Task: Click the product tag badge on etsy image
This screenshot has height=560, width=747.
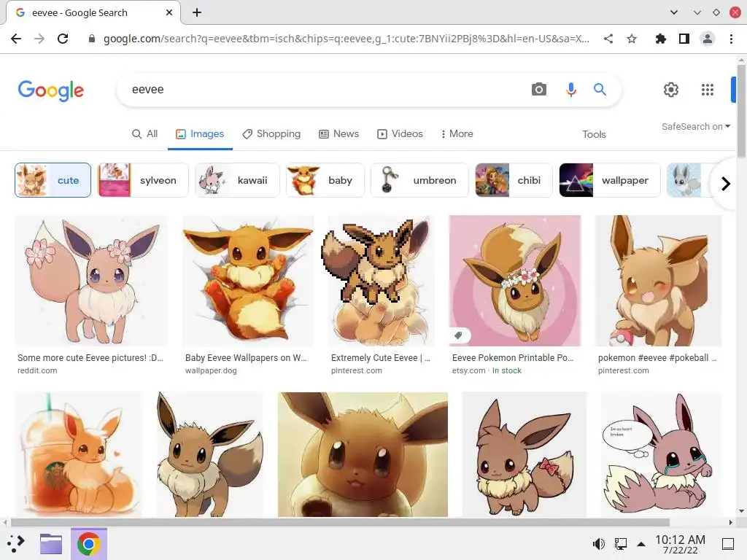Action: (x=459, y=335)
